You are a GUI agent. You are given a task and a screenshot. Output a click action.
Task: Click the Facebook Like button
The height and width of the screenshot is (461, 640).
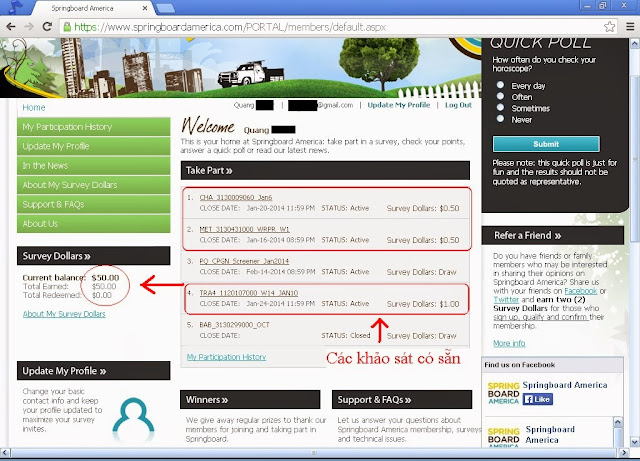pyautogui.click(x=538, y=399)
